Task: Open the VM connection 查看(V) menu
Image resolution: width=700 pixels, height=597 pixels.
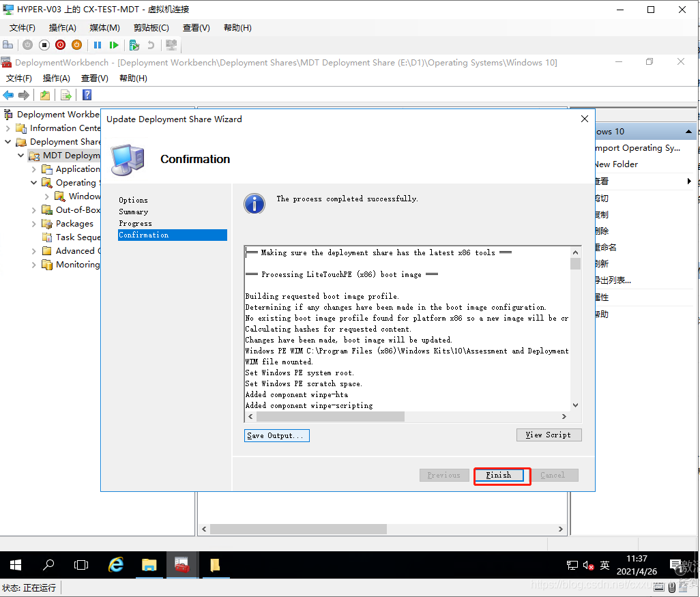Action: pyautogui.click(x=196, y=28)
